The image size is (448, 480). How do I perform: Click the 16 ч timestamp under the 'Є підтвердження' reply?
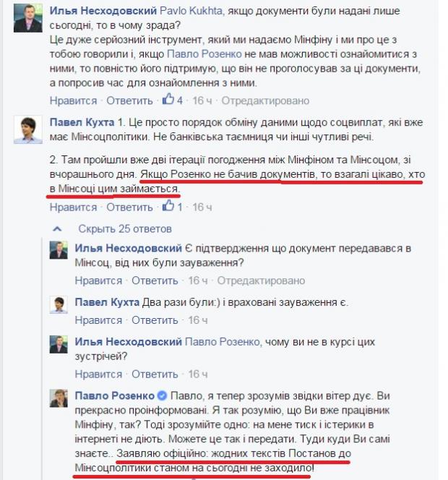(x=198, y=280)
